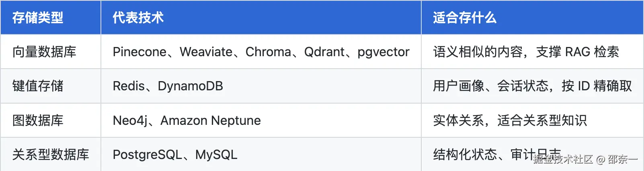Image resolution: width=644 pixels, height=171 pixels.
Task: Select the 键值存储 cell
Action: point(51,86)
